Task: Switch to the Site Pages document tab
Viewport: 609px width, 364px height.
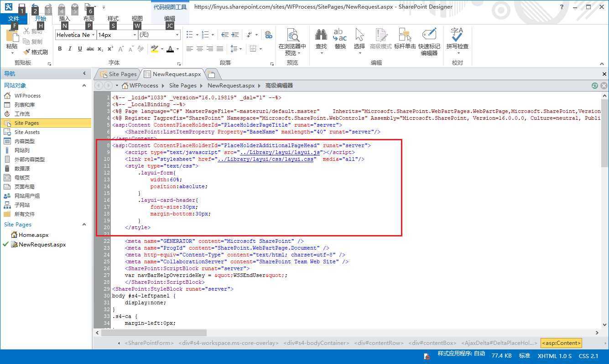Action: 118,74
